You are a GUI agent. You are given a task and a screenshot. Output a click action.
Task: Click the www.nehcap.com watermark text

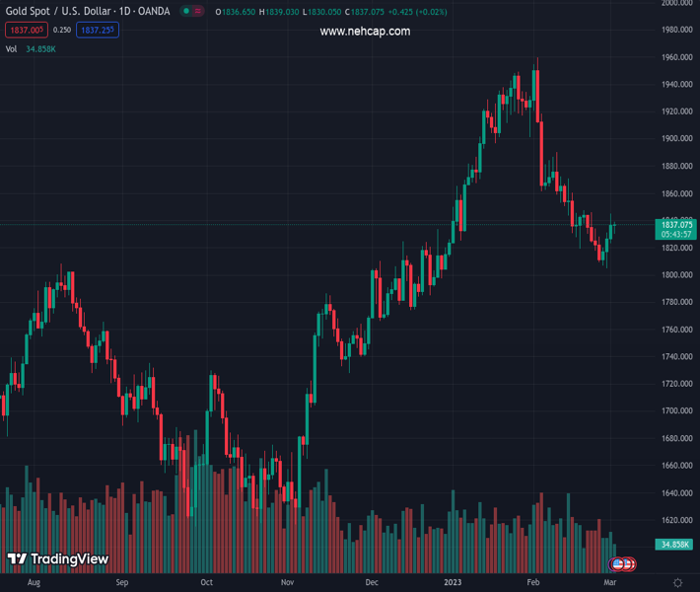[365, 32]
